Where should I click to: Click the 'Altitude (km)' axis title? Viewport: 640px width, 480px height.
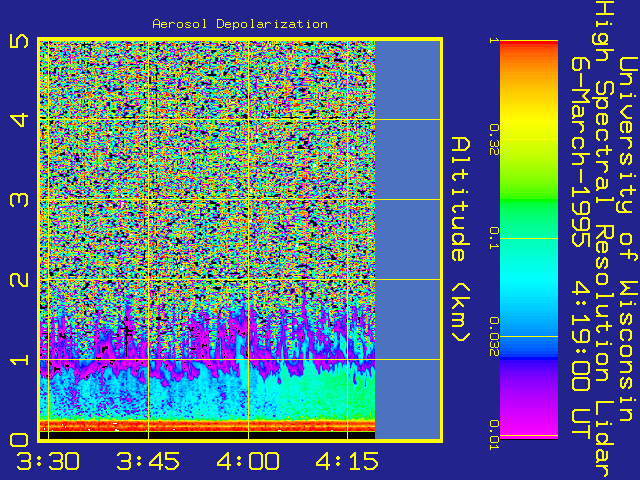pyautogui.click(x=461, y=239)
